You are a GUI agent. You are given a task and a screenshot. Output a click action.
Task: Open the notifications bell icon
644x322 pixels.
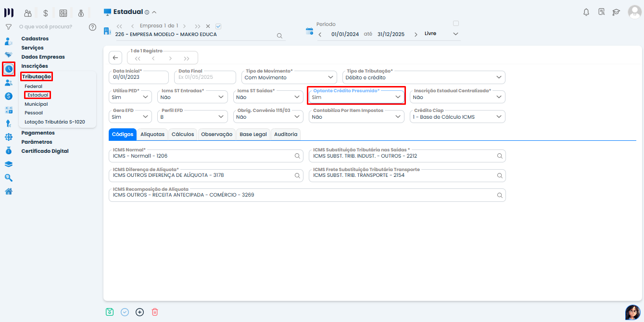click(x=586, y=12)
